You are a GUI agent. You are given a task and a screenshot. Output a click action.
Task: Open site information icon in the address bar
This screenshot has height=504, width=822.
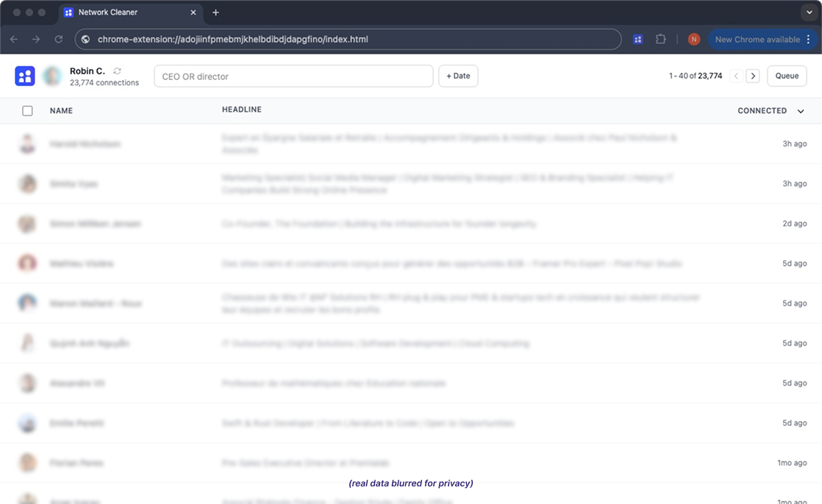85,39
